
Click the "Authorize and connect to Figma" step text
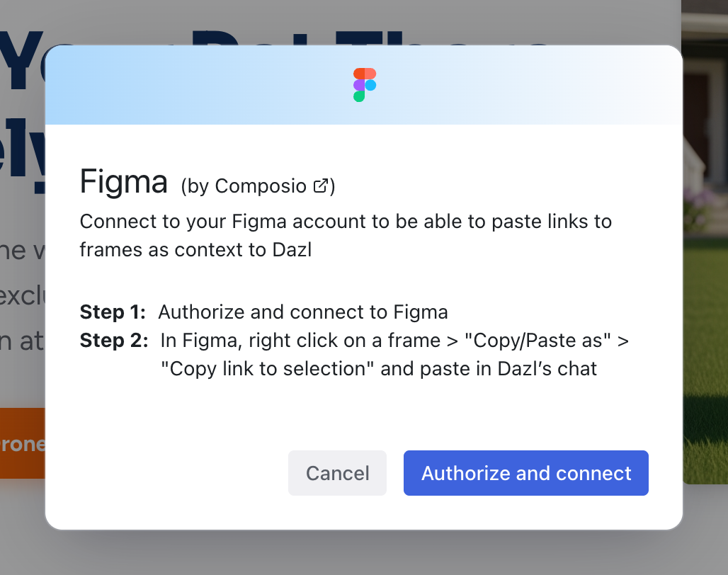pyautogui.click(x=302, y=312)
